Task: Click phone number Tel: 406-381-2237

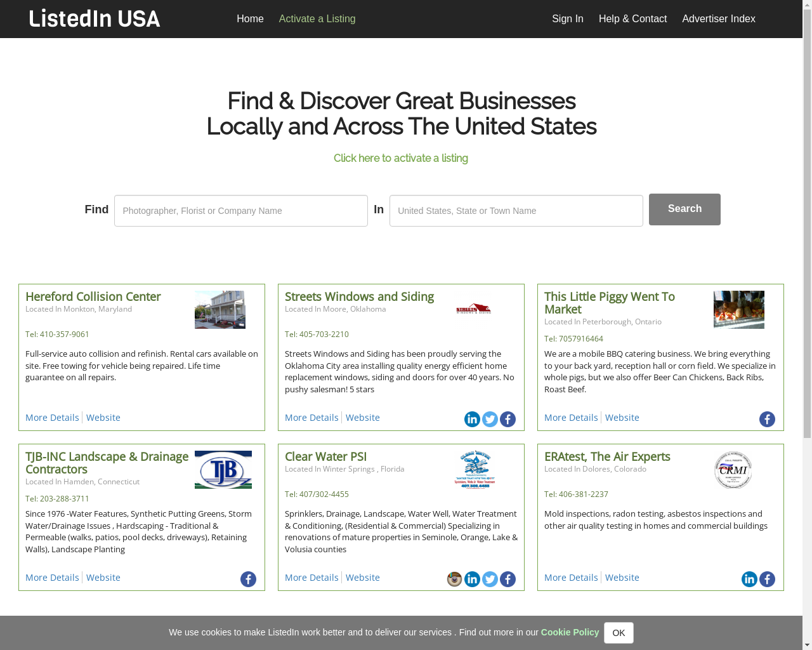Action: coord(576,494)
